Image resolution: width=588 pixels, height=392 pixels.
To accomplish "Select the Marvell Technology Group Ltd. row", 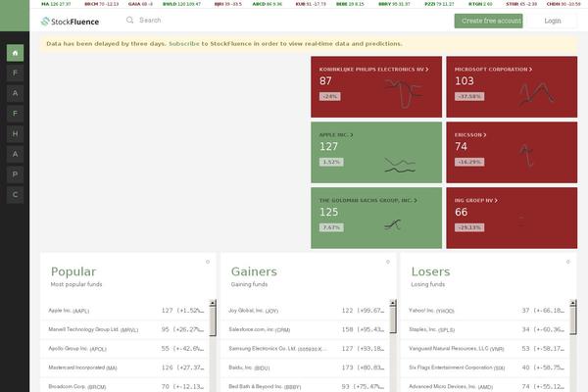I will click(x=124, y=329).
